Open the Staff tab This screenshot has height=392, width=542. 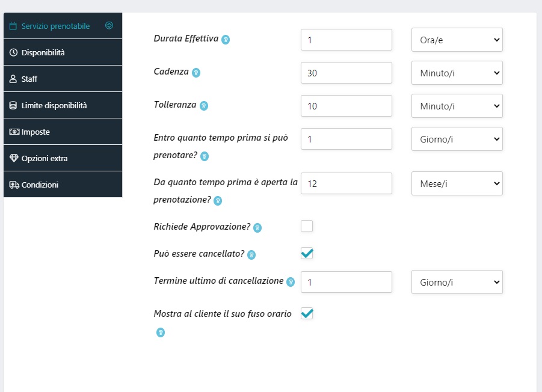click(x=63, y=79)
